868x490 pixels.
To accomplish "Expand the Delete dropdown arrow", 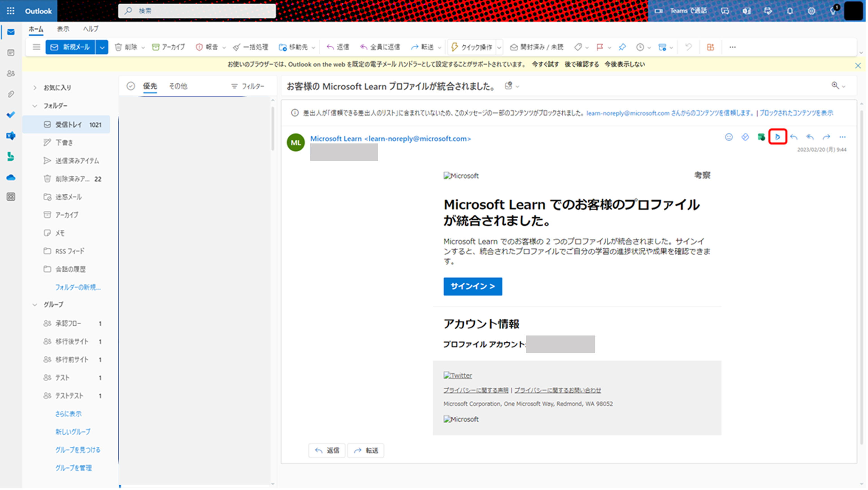I will tap(143, 47).
